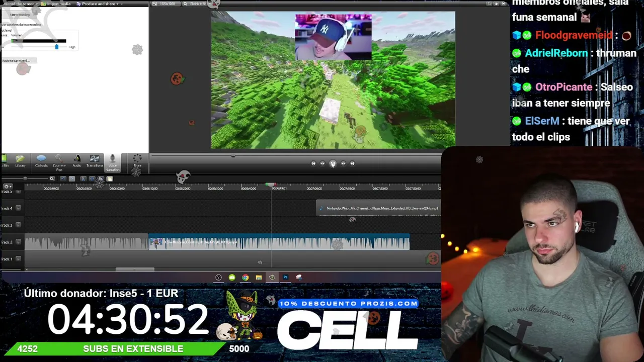
Task: Toggle the lock on Track 4
Action: click(x=18, y=208)
